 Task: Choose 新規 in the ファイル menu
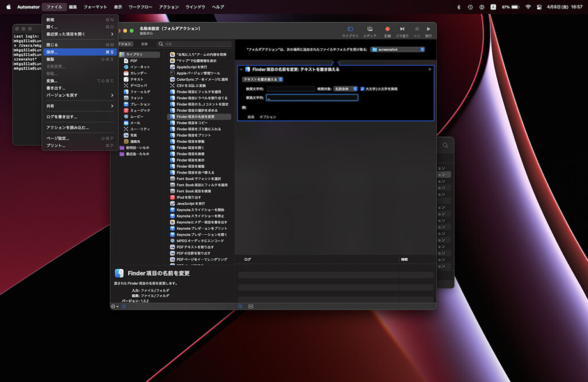tap(80, 20)
